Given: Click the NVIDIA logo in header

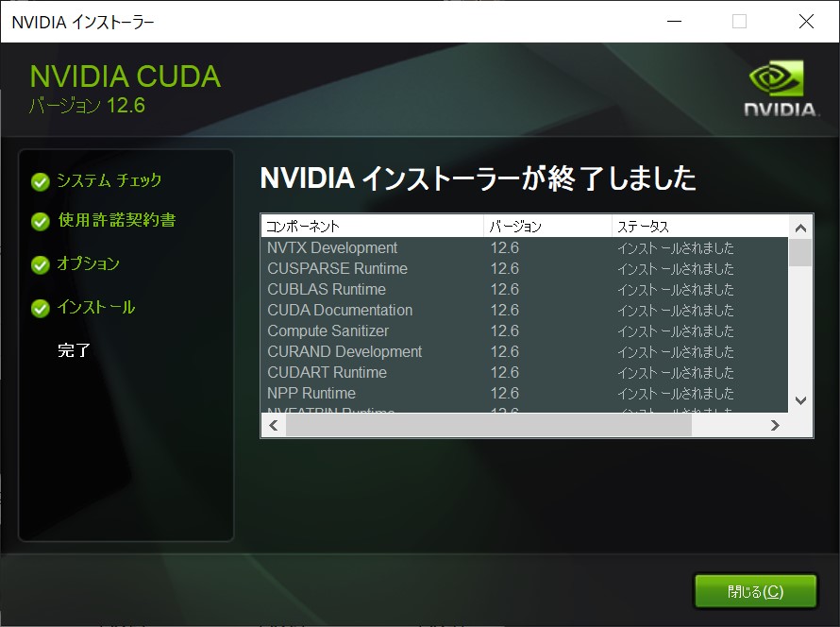Looking at the screenshot, I should [781, 89].
